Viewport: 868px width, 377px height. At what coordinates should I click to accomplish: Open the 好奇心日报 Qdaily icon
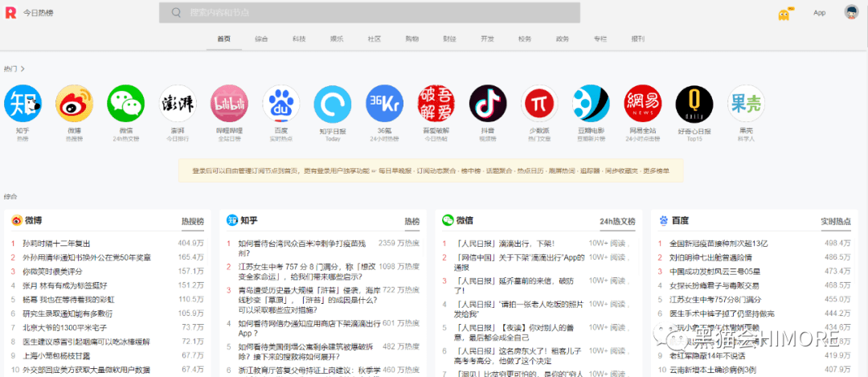(694, 104)
